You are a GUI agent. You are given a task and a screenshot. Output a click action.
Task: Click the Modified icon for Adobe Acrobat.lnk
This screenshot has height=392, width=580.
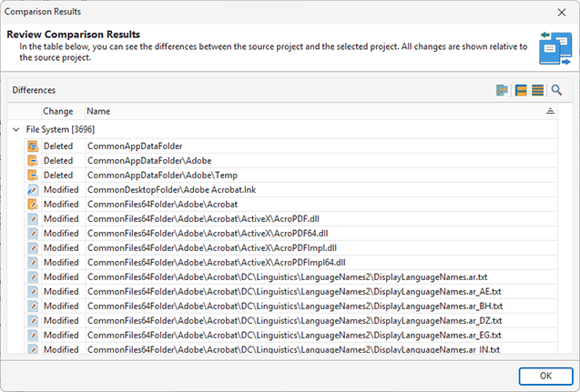click(x=33, y=189)
